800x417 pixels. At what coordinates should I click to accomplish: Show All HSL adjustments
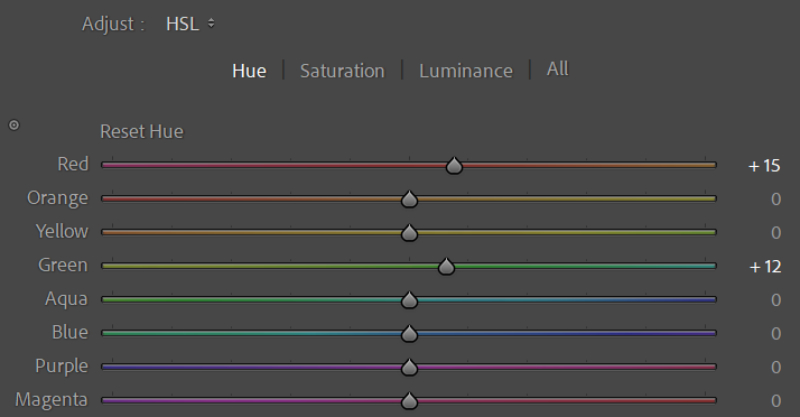point(557,69)
